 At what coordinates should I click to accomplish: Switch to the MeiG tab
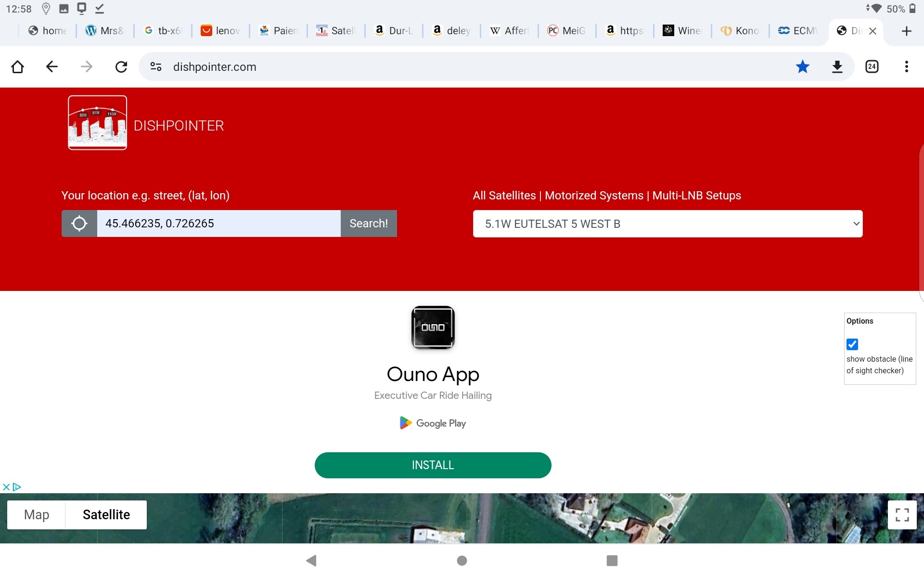click(x=567, y=31)
